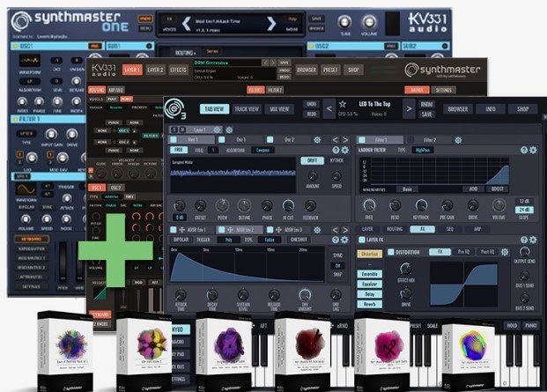
Task: Click the right chevron in SynthMaster One display
Action: tap(271, 24)
